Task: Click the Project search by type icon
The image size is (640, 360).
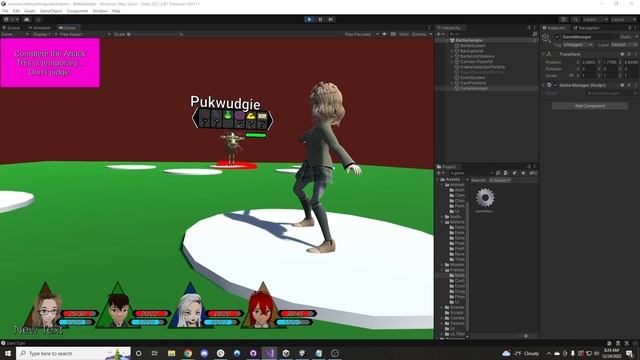Action: tap(506, 173)
